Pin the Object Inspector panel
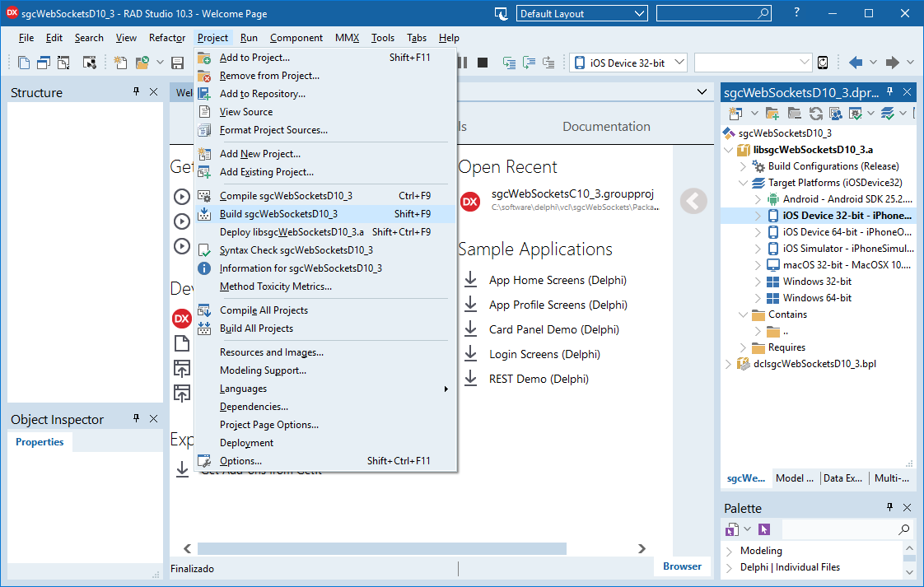Viewport: 924px width, 587px height. point(136,418)
